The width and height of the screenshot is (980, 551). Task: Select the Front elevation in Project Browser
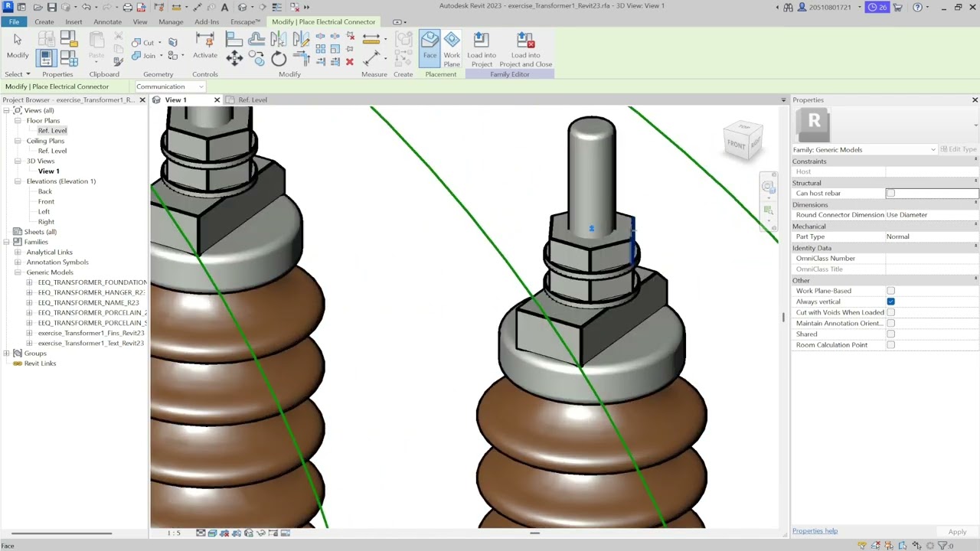(x=46, y=201)
